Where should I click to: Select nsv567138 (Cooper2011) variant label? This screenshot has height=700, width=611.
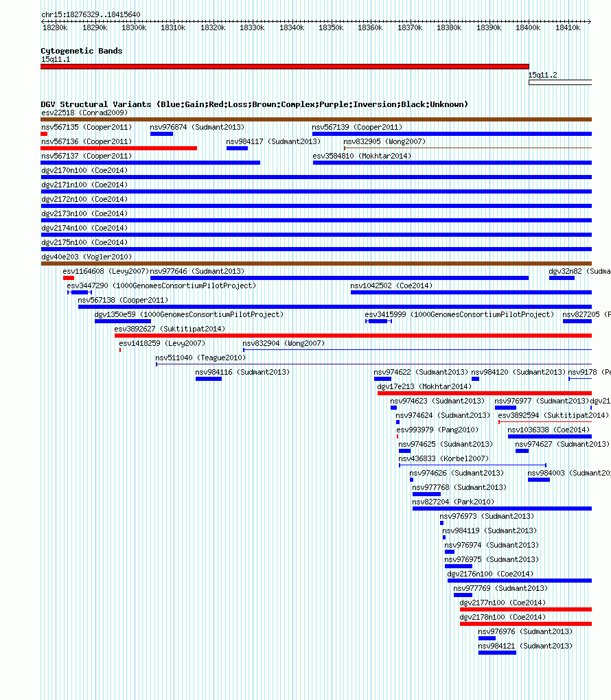click(123, 300)
